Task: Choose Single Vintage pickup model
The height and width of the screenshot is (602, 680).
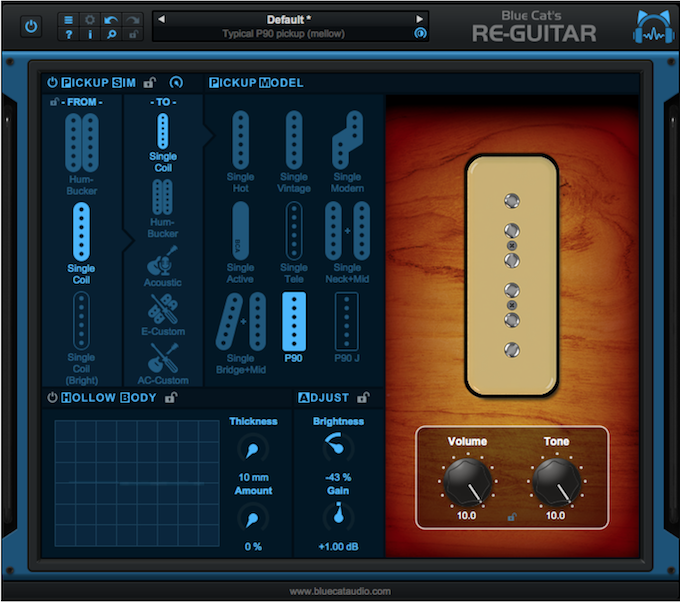Action: pos(294,151)
